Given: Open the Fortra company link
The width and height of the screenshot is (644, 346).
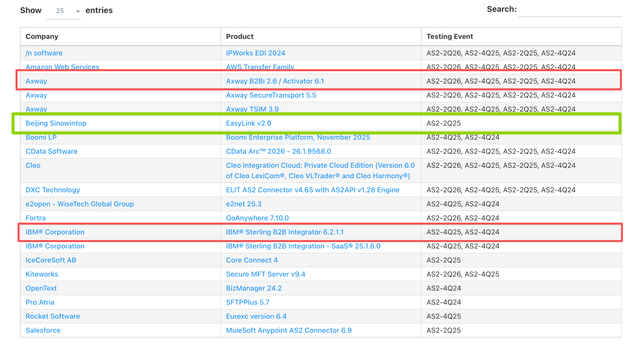Looking at the screenshot, I should [x=35, y=218].
